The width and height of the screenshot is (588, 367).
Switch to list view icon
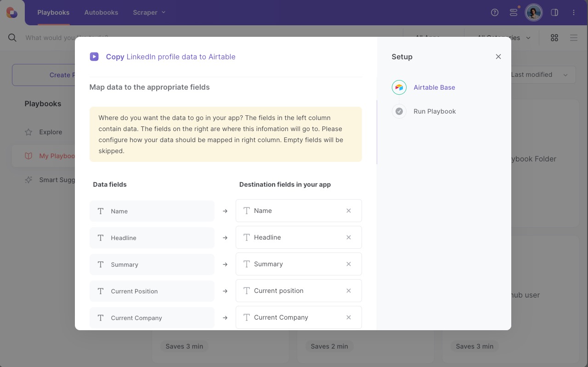[x=574, y=38]
